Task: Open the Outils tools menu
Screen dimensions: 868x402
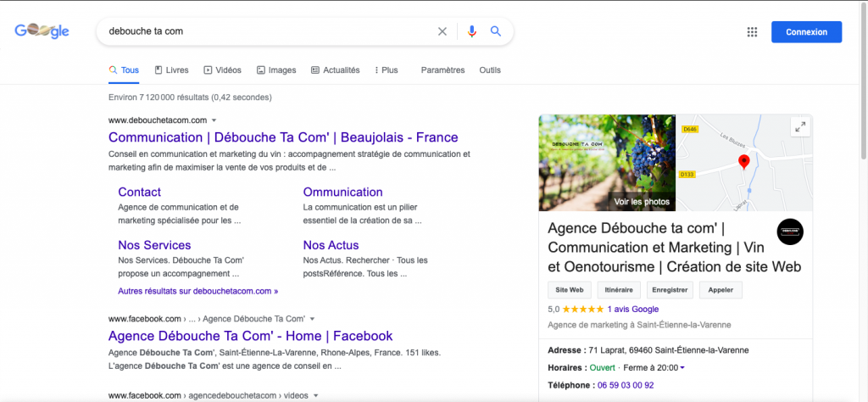Action: [490, 70]
